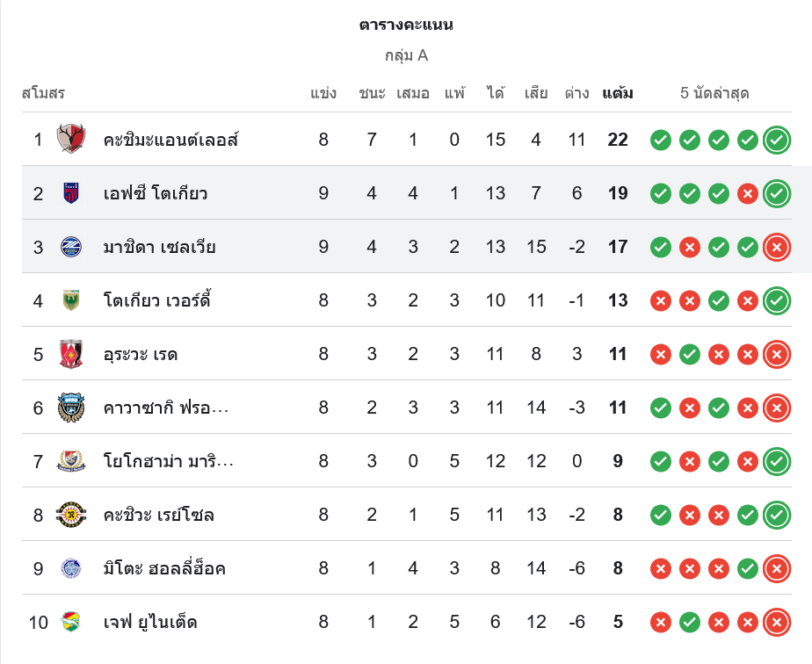Click FC Tokyo's red loss result icon
Image resolution: width=812 pixels, height=664 pixels.
(x=748, y=193)
